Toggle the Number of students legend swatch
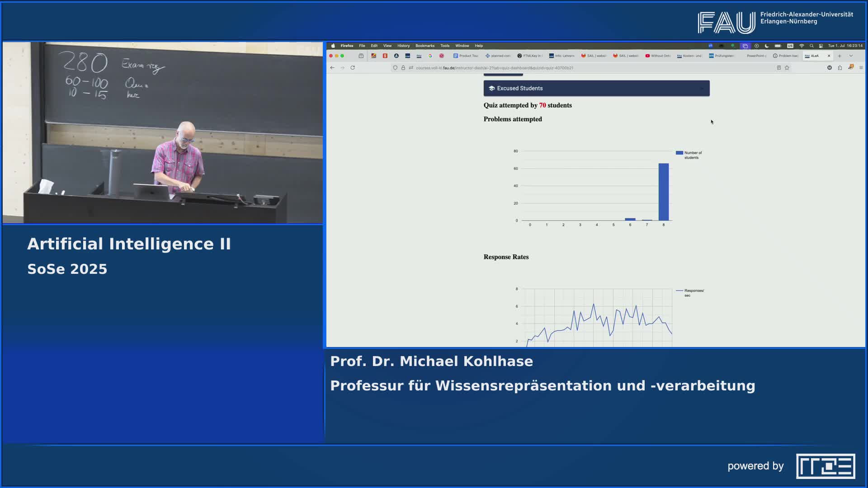The image size is (868, 488). coord(679,153)
